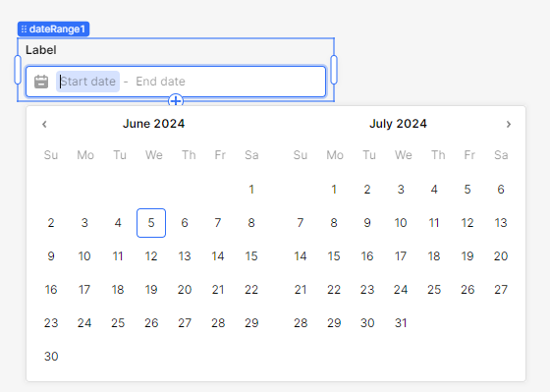This screenshot has height=392, width=550.
Task: Choose June 30 in the calendar
Action: 51,357
